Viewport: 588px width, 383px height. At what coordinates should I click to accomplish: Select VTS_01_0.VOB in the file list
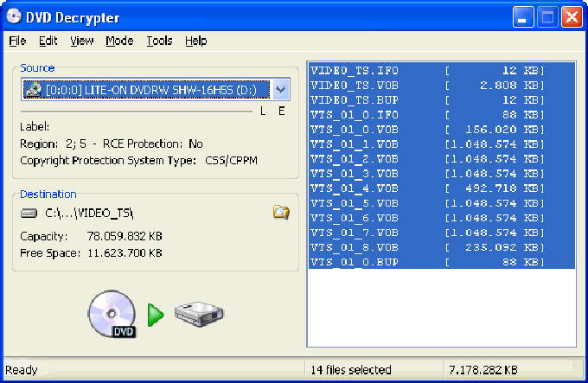(x=442, y=130)
